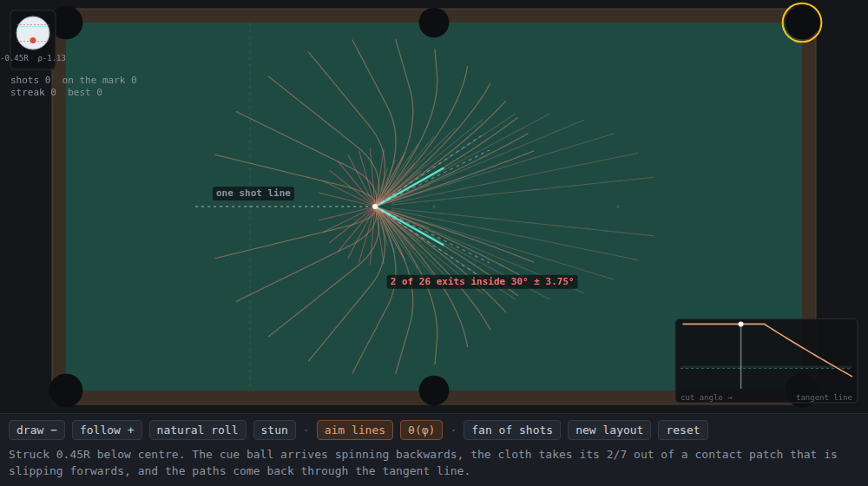Viewport: 868px width, 486px height.
Task: Click the upper teal tangent line segment
Action: 410,187
